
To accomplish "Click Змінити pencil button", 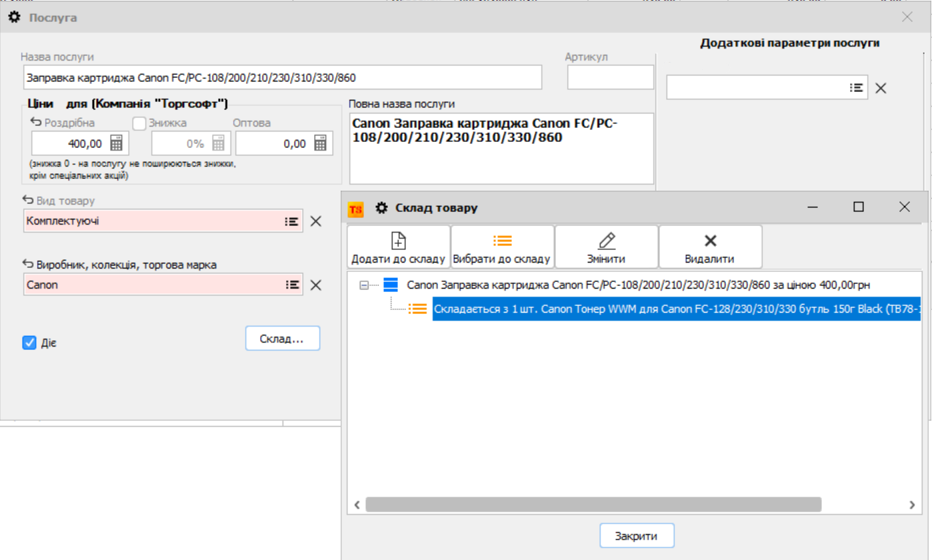I will pyautogui.click(x=607, y=247).
